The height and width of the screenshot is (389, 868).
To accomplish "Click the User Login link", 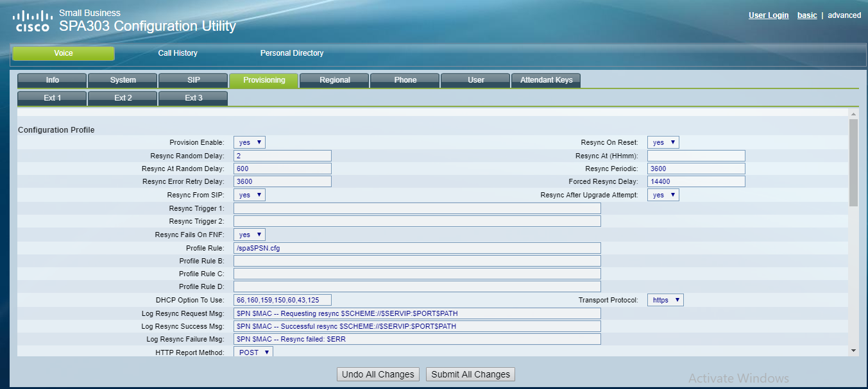I will tap(769, 15).
